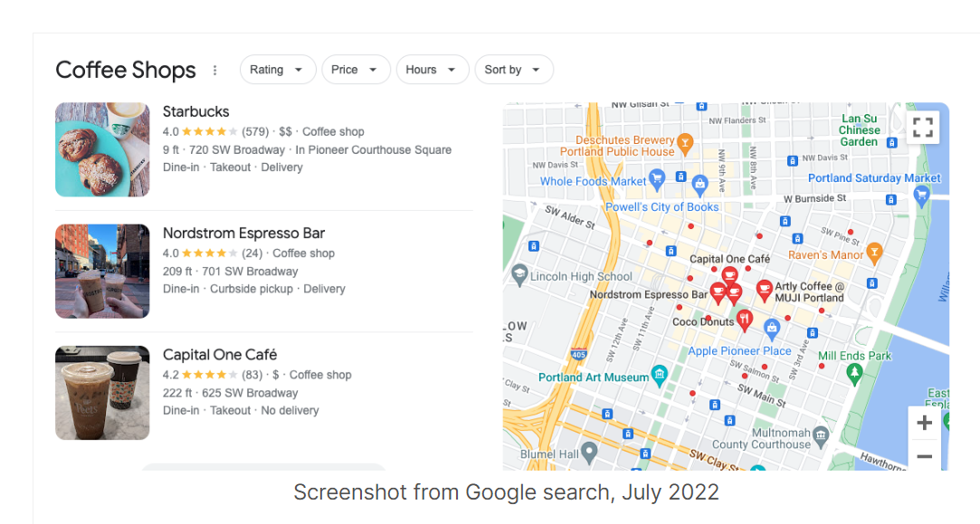
Task: Click the Mill Ends Park map label
Action: tap(855, 356)
